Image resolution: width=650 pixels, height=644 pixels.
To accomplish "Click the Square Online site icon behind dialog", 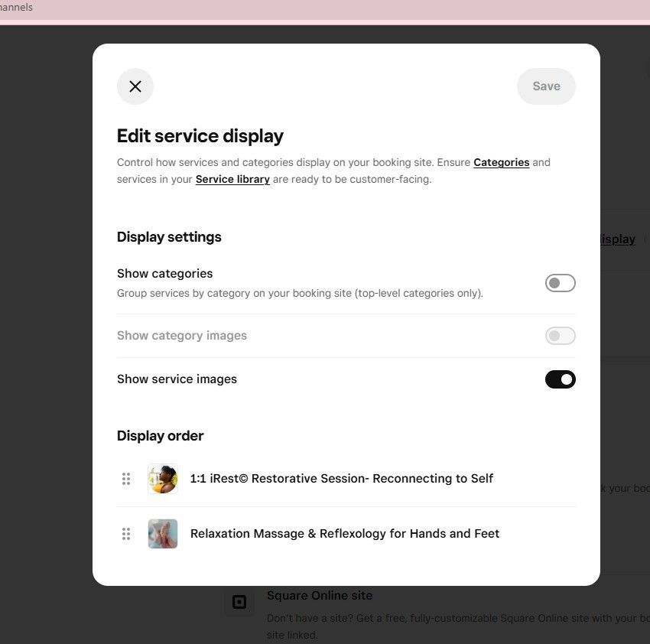I will [x=239, y=602].
